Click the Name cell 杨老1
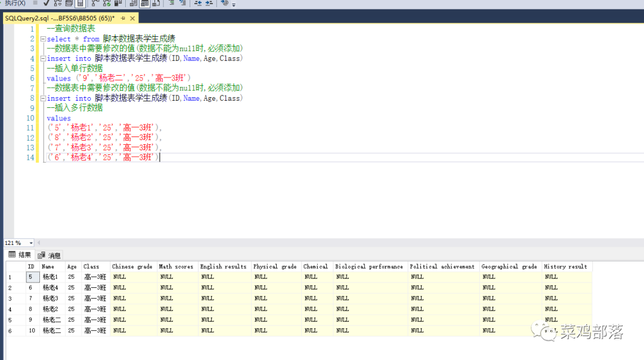The height and width of the screenshot is (360, 644). (x=52, y=277)
